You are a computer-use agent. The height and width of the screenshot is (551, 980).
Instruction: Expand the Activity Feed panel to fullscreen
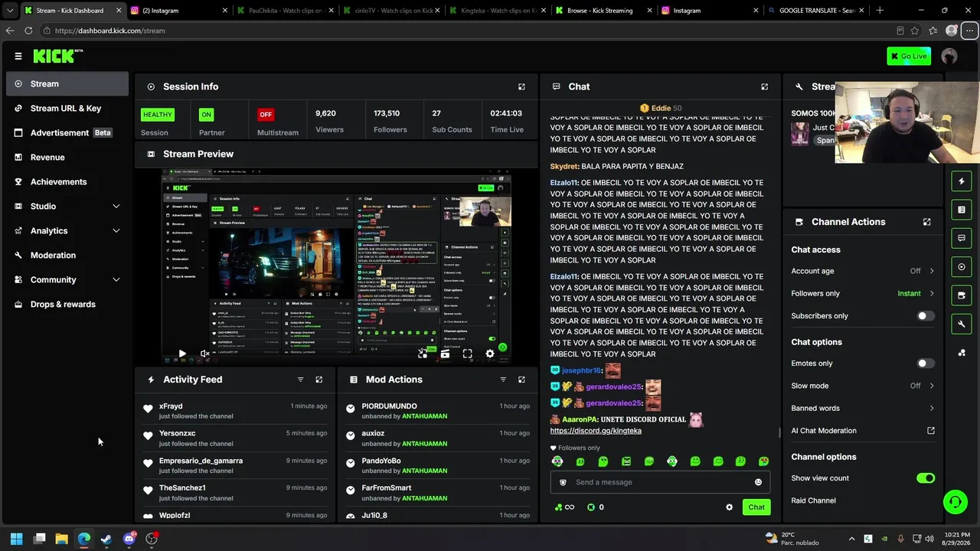(319, 380)
